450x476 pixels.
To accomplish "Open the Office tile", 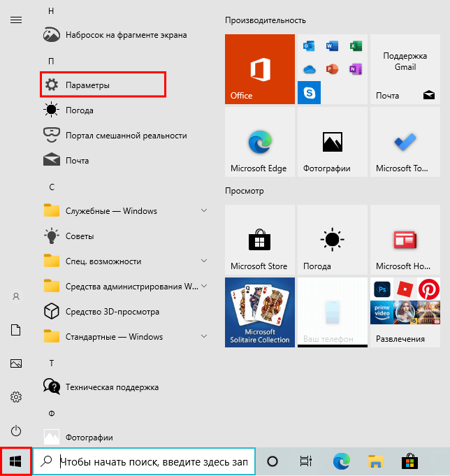I will pos(260,69).
